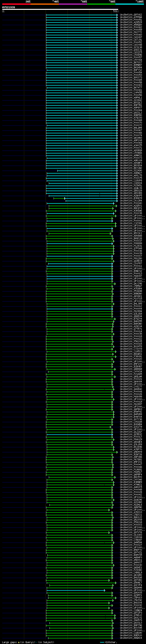Select the UniRef100_B9MWH7 label
Image resolution: width=146 pixels, height=644 pixels.
pyautogui.click(x=131, y=65)
